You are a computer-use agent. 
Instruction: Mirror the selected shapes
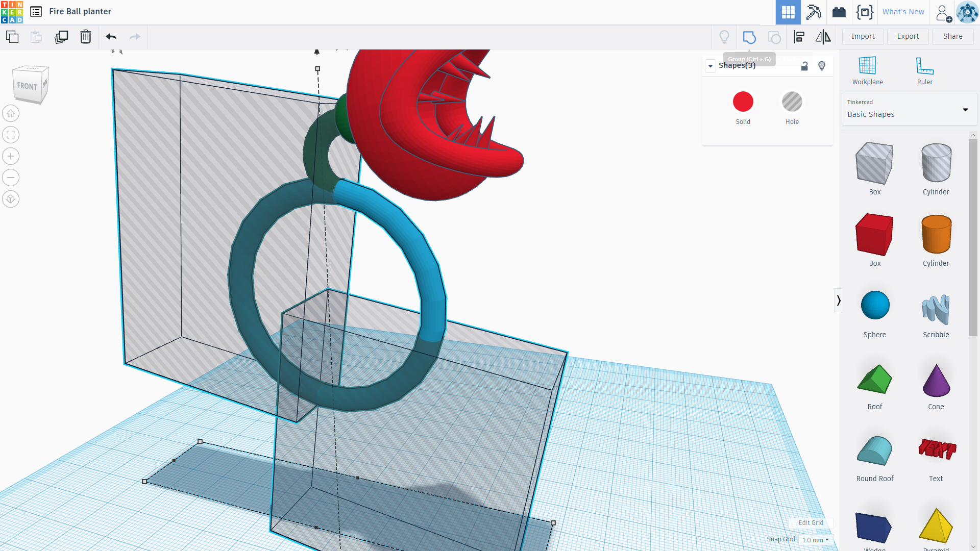823,37
